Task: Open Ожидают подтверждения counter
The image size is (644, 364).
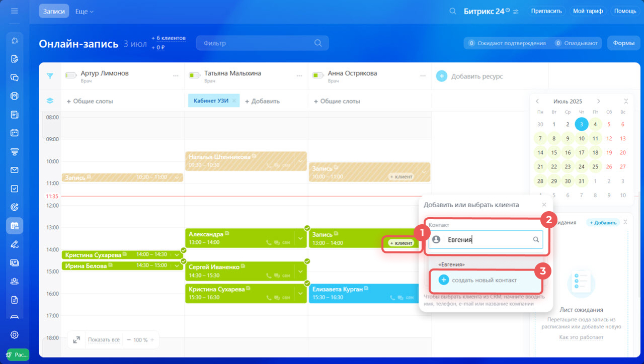Action: (507, 43)
